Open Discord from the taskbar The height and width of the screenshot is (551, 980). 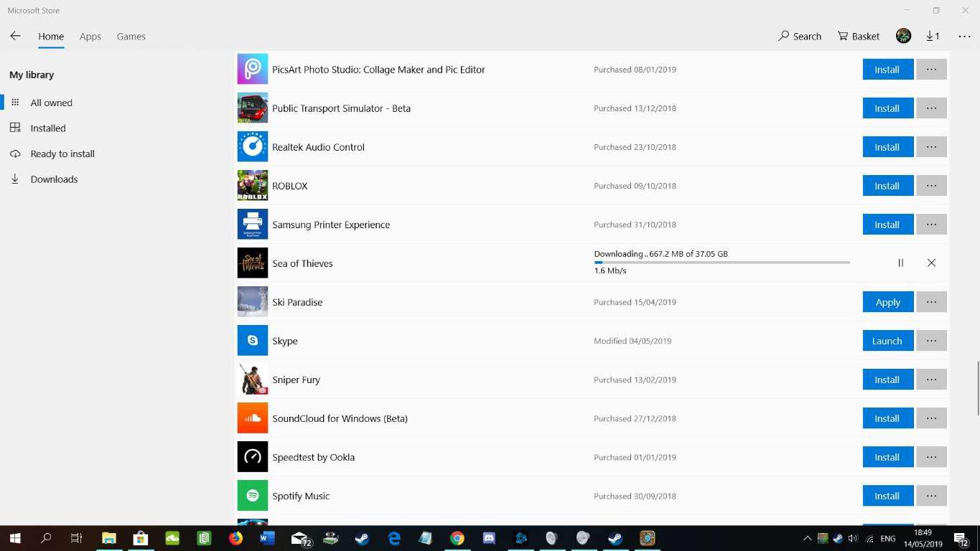tap(489, 537)
